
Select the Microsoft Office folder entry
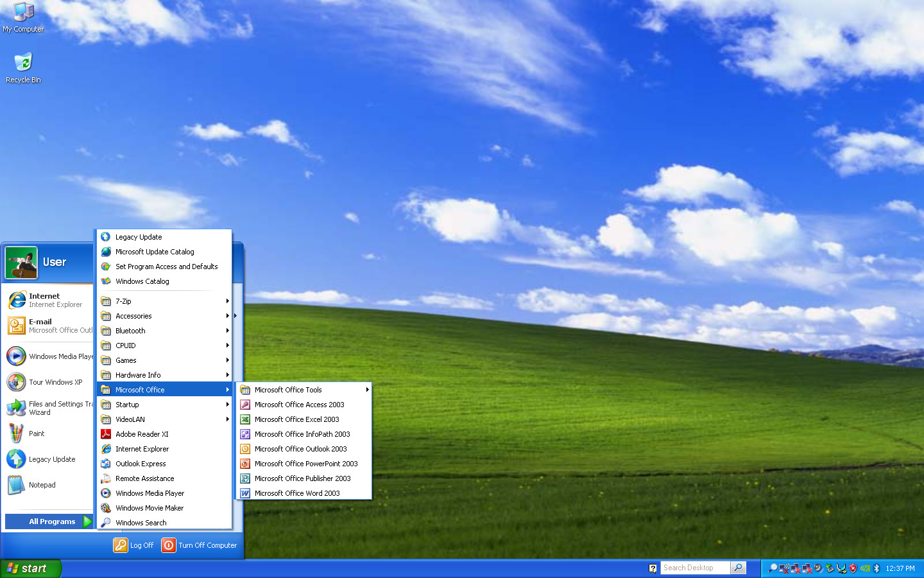pyautogui.click(x=164, y=390)
